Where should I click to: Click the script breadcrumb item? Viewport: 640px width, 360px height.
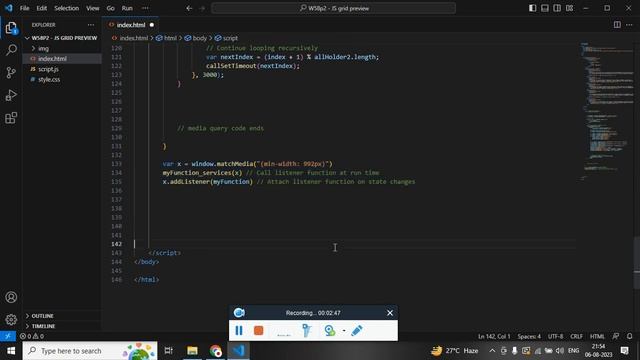pos(227,38)
